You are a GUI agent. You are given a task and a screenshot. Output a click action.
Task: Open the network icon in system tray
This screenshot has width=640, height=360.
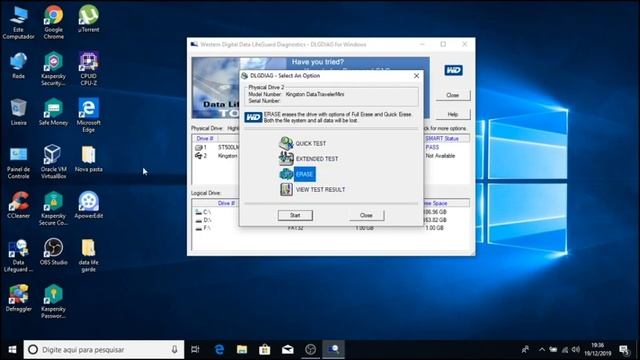pyautogui.click(x=565, y=350)
